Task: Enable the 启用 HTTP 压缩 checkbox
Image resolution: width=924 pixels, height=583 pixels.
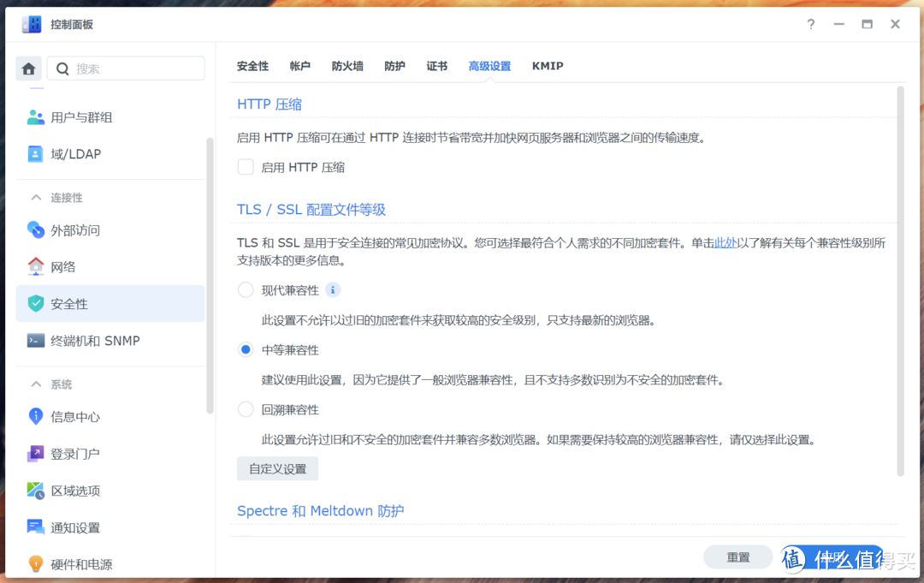Action: click(246, 167)
